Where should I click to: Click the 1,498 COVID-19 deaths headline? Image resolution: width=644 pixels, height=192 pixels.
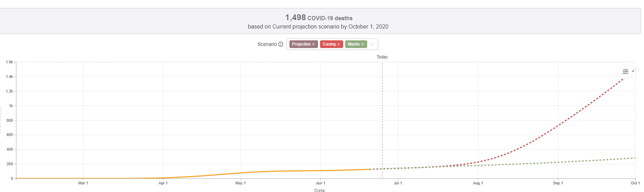(x=319, y=18)
